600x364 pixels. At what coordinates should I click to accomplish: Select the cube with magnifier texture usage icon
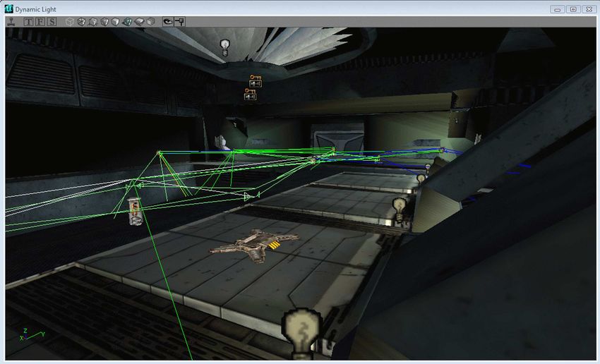[x=92, y=22]
